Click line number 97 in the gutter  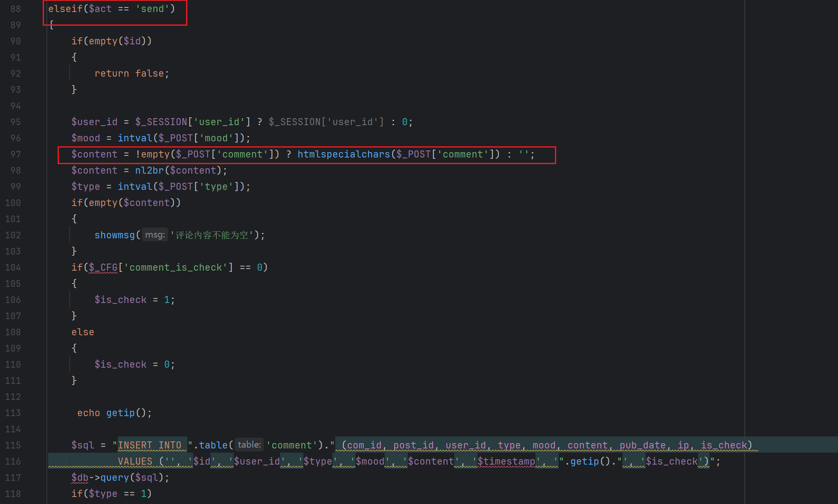coord(15,154)
